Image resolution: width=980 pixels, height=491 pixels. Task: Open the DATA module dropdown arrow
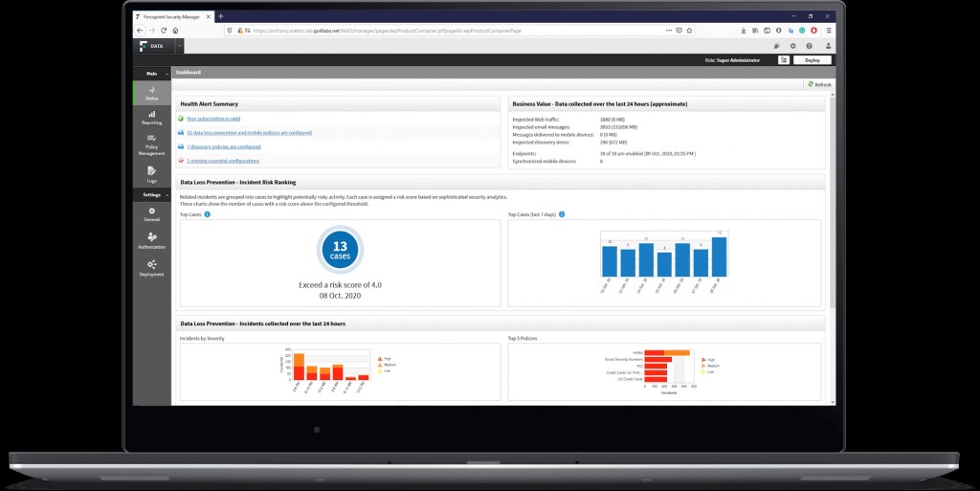point(179,45)
